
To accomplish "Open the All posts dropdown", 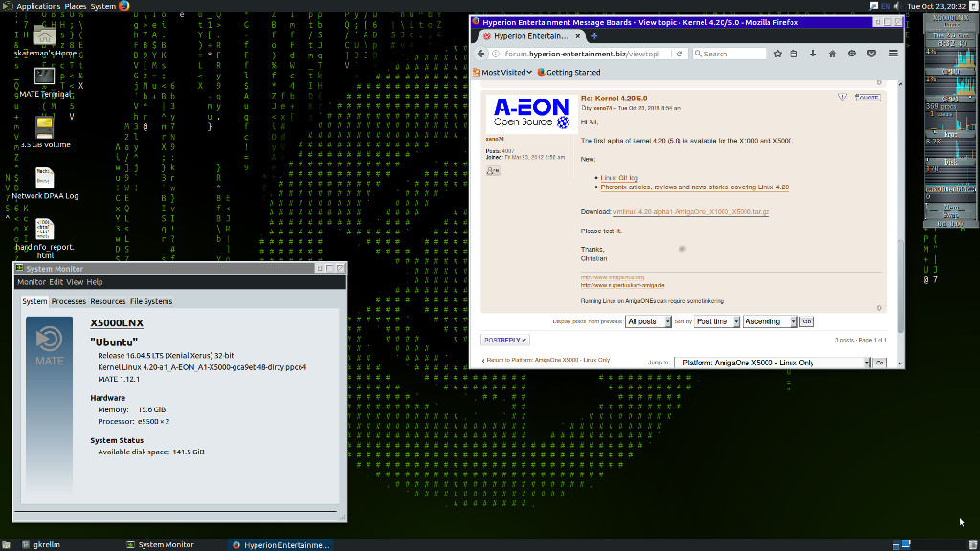I will pyautogui.click(x=648, y=321).
